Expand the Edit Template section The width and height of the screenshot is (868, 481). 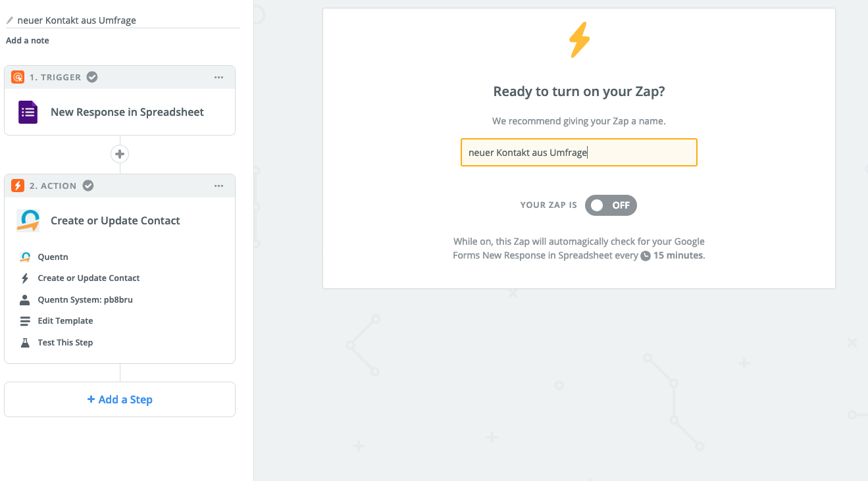[65, 320]
